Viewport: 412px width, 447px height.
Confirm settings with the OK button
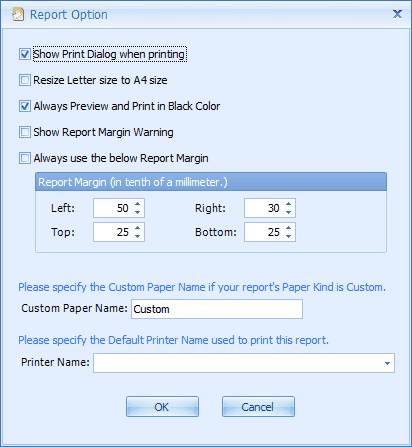click(x=162, y=407)
